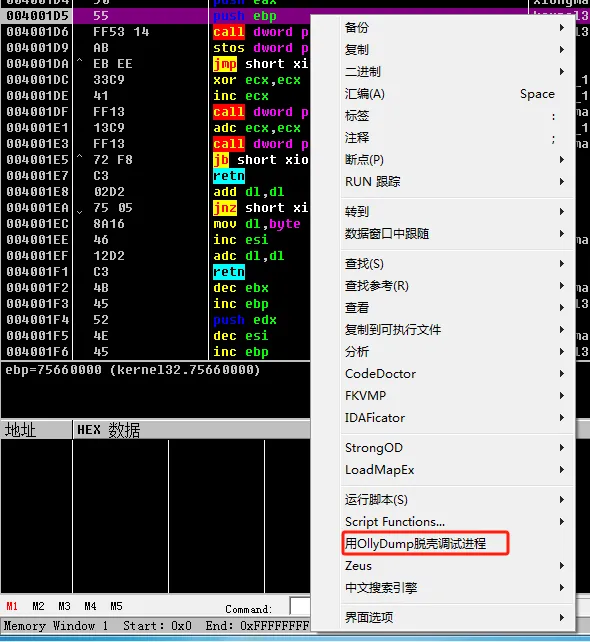Open IDAFicator plugin submenu

click(455, 418)
